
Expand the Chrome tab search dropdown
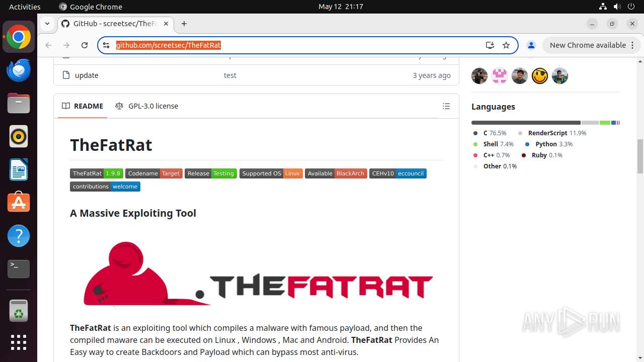pos(47,24)
